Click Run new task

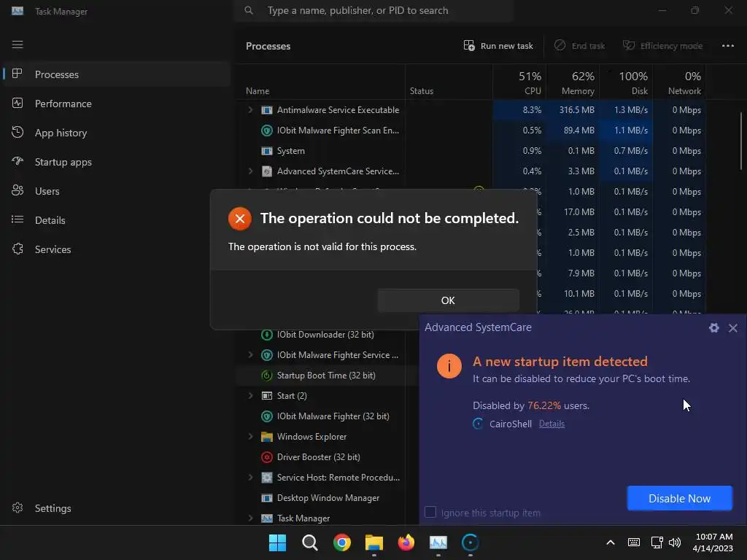point(498,46)
